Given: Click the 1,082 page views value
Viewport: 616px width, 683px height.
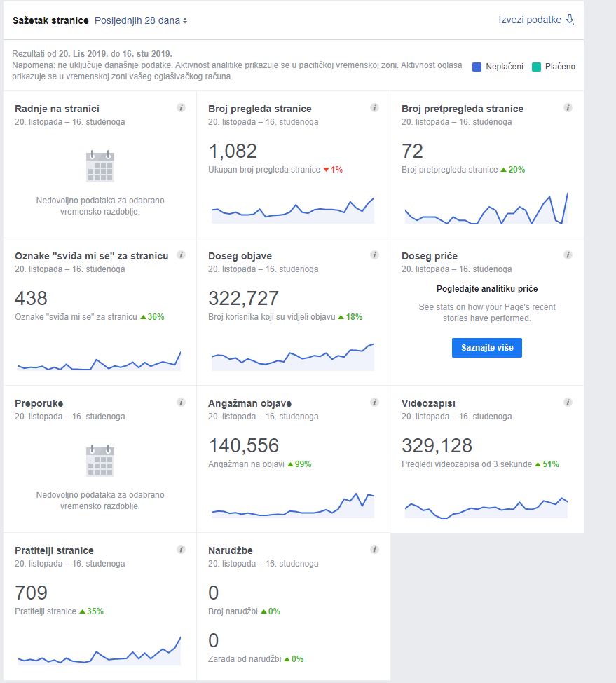Looking at the screenshot, I should click(233, 151).
